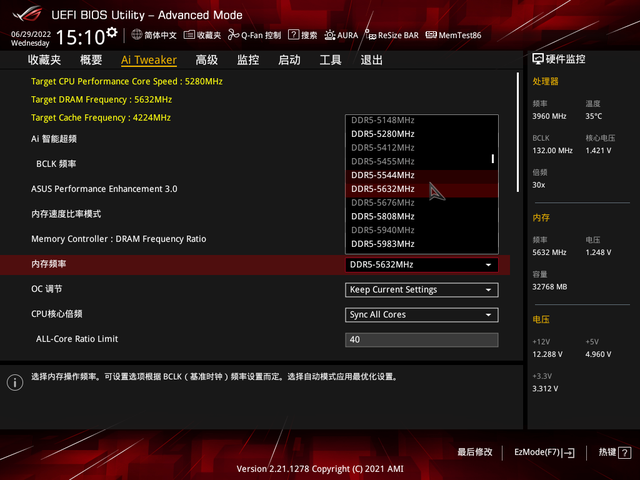
Task: Click the 32768 MB capacity value
Action: click(549, 287)
